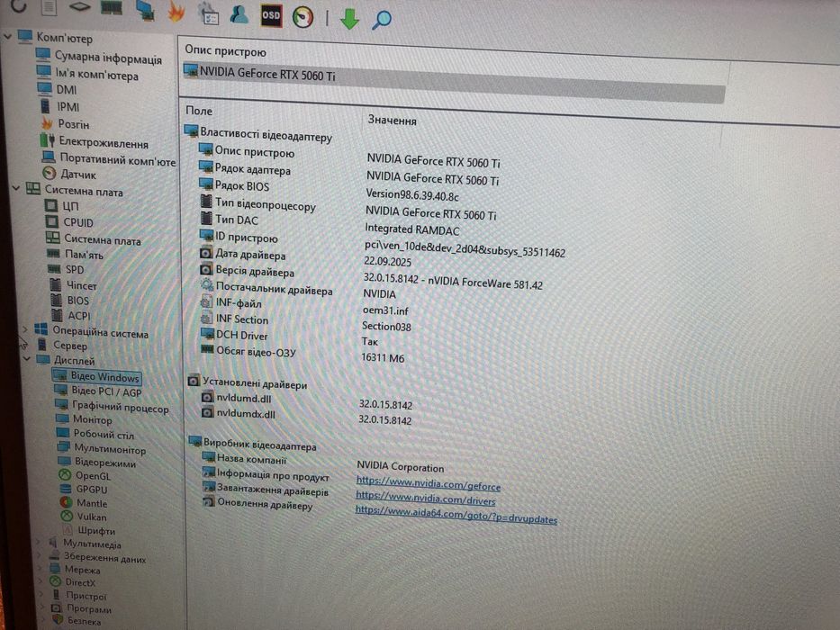This screenshot has width=840, height=630.
Task: Open the Report page icon in toolbar
Action: tap(49, 6)
